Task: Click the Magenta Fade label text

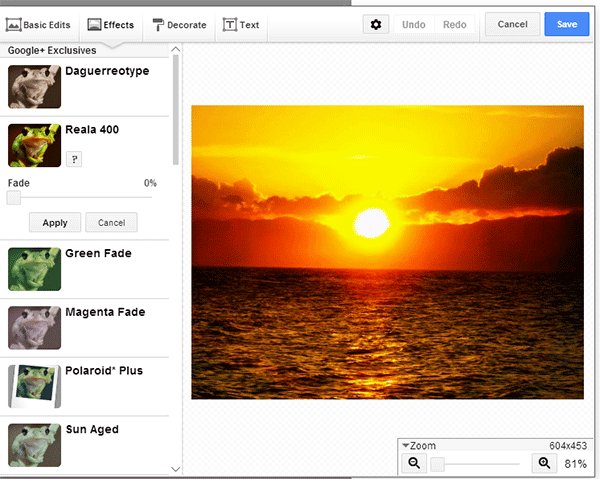Action: (x=105, y=312)
